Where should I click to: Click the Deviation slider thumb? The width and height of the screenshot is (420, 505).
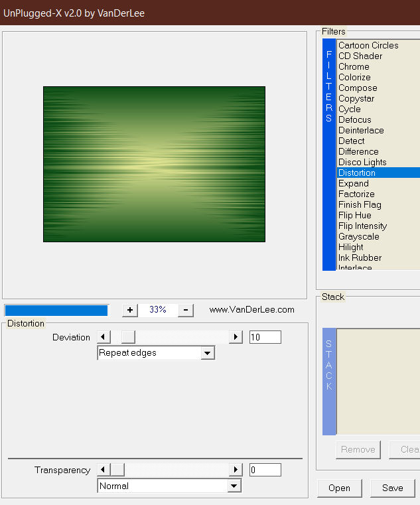click(x=128, y=337)
